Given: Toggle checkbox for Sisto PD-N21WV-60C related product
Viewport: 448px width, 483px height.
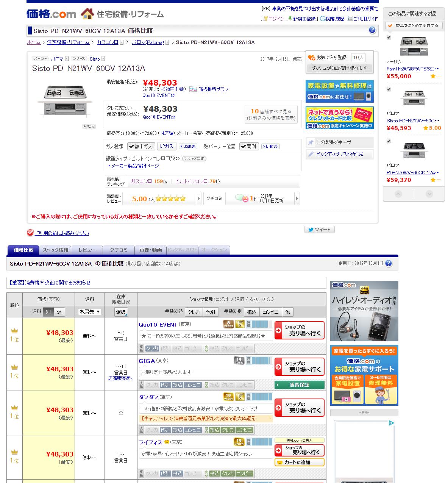Looking at the screenshot, I should pos(389,89).
